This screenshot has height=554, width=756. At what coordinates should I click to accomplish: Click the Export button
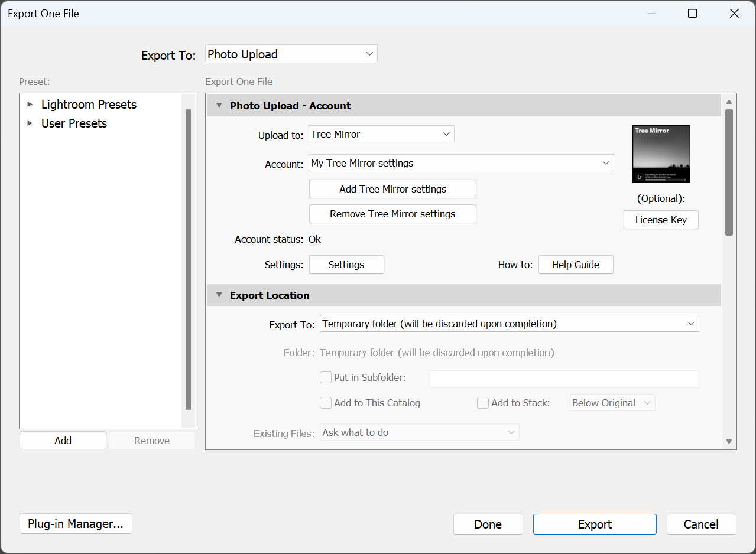[x=595, y=524]
